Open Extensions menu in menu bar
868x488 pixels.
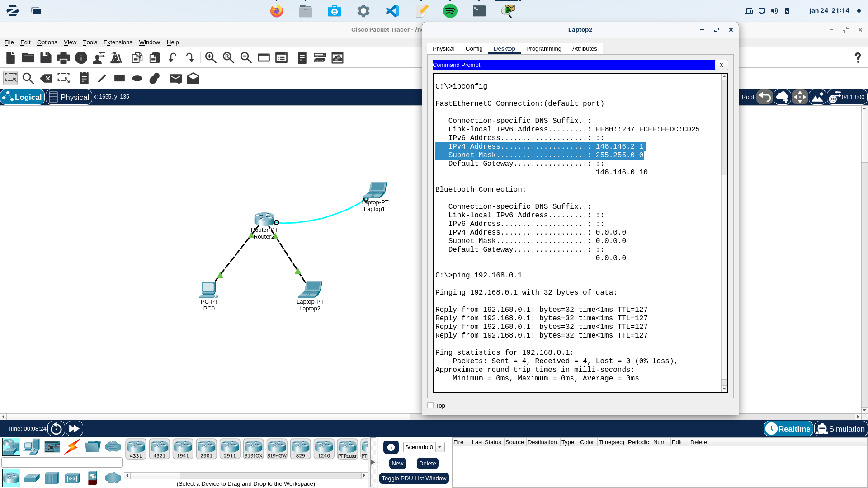point(118,42)
